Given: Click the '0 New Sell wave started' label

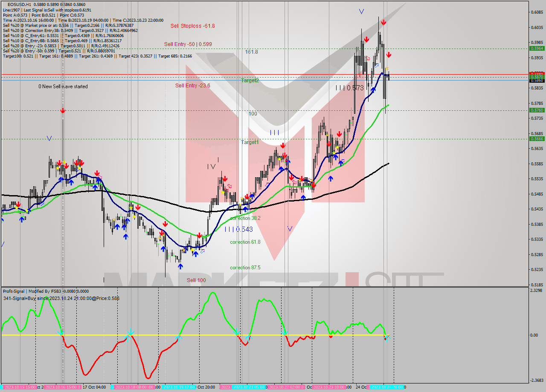Looking at the screenshot, I should (x=62, y=86).
